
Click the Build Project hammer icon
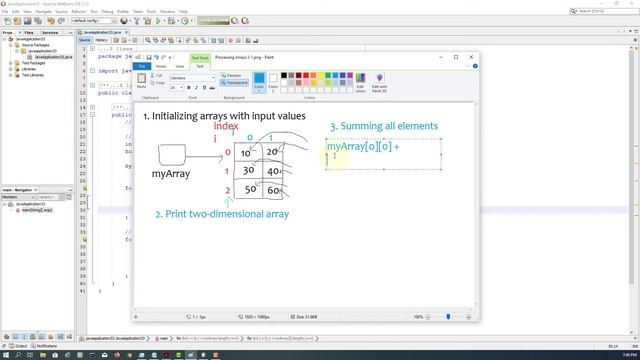click(x=137, y=21)
